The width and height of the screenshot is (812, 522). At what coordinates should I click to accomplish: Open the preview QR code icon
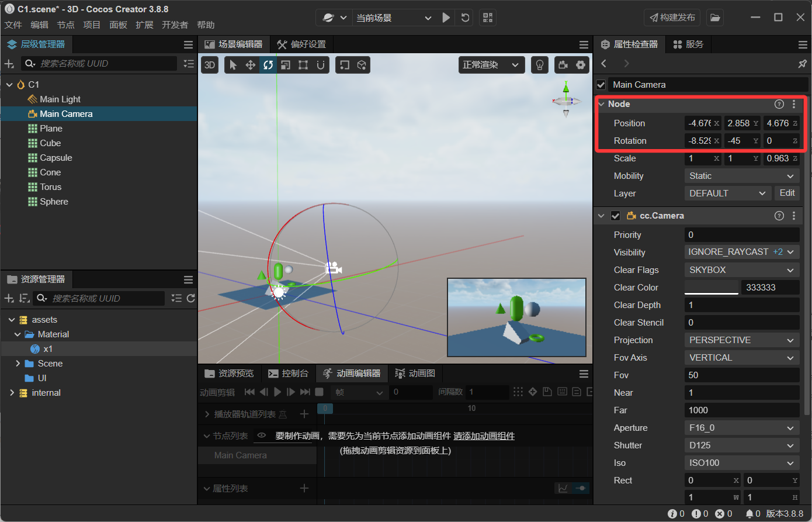coord(488,18)
